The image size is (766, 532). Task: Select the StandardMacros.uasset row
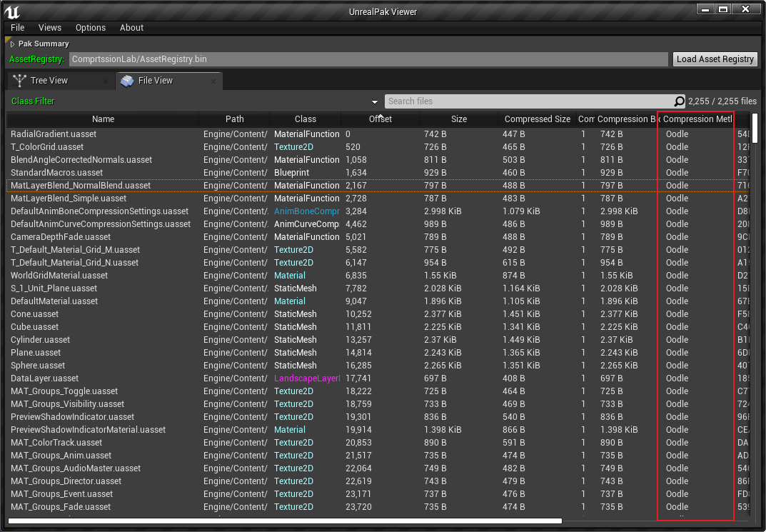click(378, 172)
